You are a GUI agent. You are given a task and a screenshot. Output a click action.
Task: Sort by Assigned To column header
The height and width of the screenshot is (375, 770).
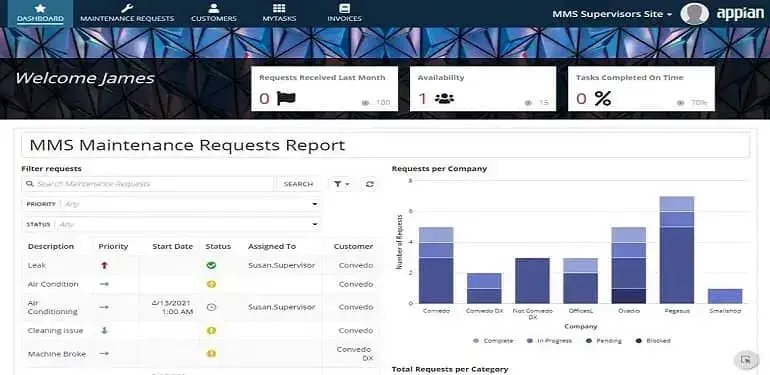point(272,246)
